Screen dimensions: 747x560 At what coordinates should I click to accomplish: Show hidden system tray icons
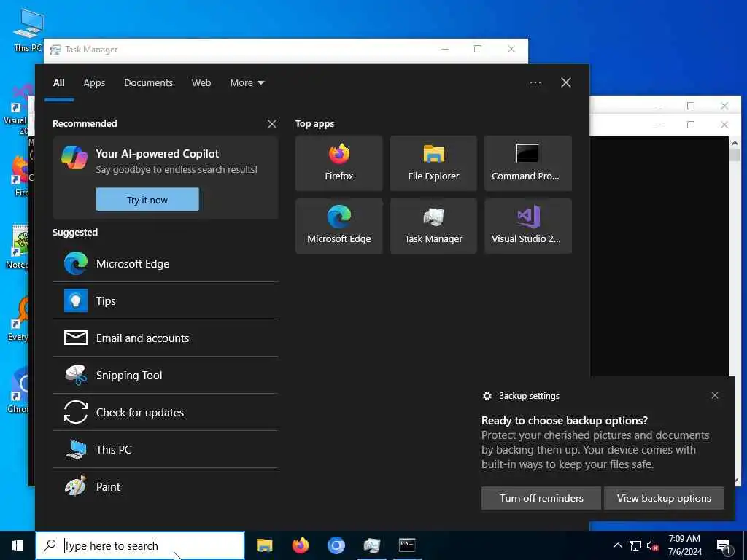point(617,545)
